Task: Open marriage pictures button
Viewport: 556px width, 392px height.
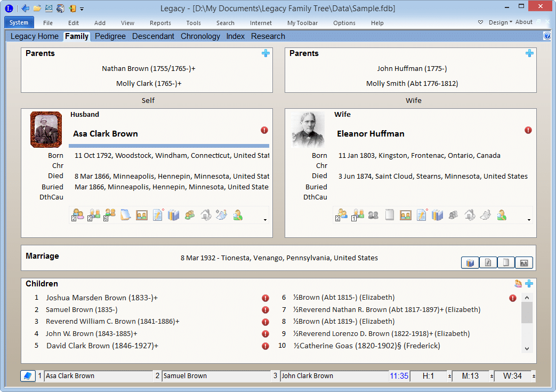Action: pos(523,263)
